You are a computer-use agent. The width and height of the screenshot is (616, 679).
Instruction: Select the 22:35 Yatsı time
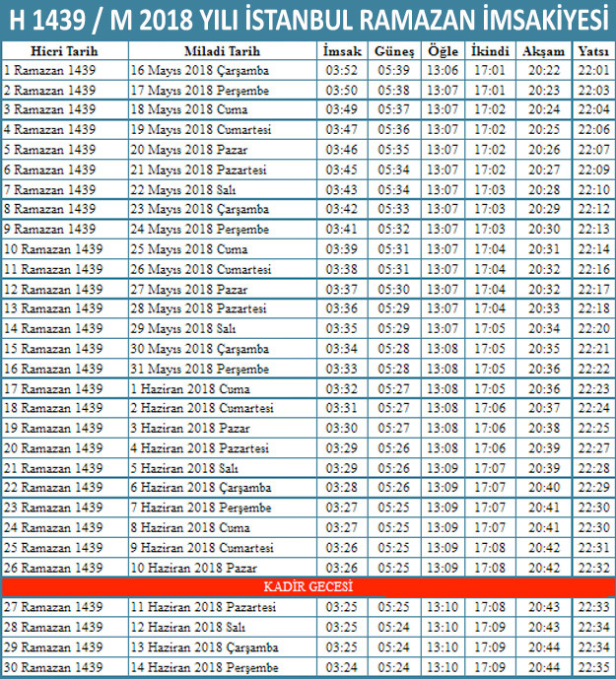click(x=592, y=667)
